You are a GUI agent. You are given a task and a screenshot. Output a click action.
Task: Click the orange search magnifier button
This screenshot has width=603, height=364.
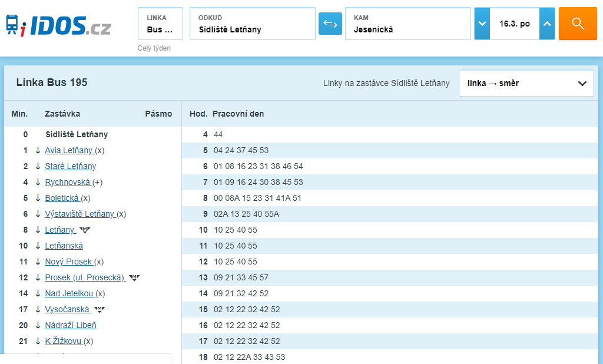(578, 24)
